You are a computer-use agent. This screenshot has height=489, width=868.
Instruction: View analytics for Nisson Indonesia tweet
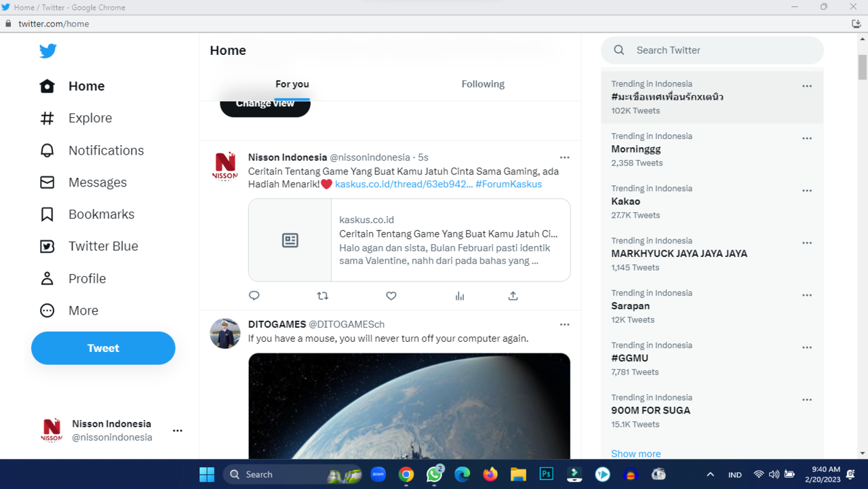pos(460,296)
